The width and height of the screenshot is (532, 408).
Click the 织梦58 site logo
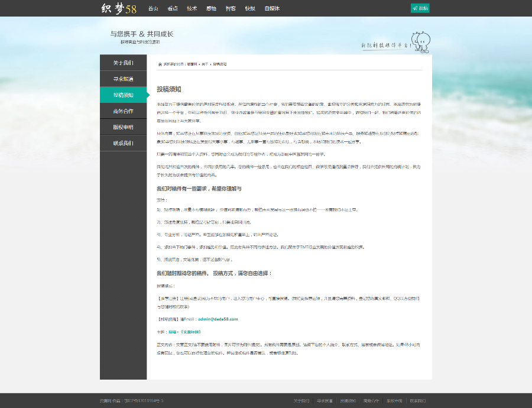pos(119,8)
